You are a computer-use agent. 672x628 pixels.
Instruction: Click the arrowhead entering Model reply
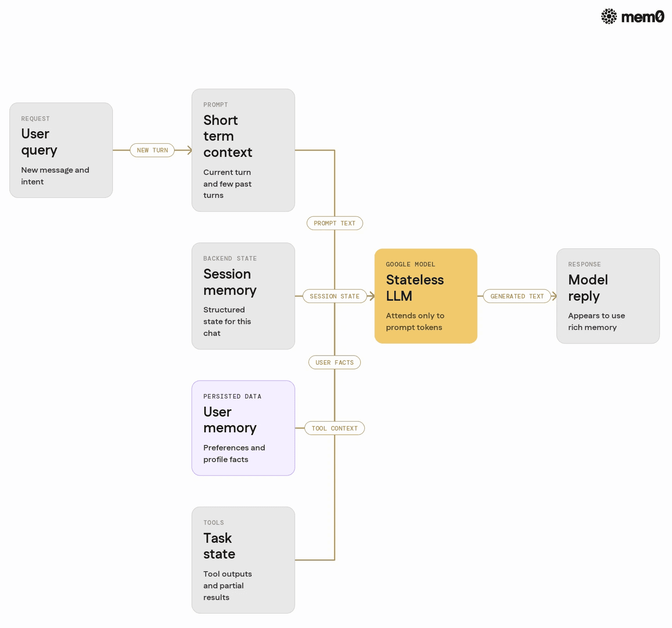554,296
